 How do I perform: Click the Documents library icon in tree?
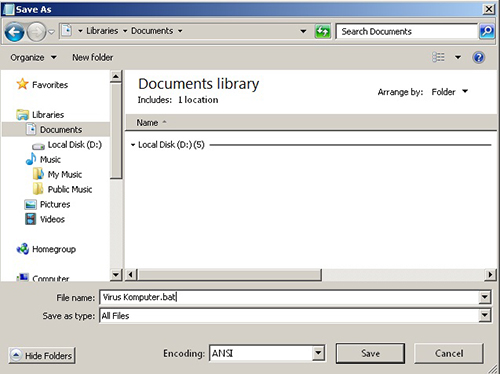(x=31, y=129)
